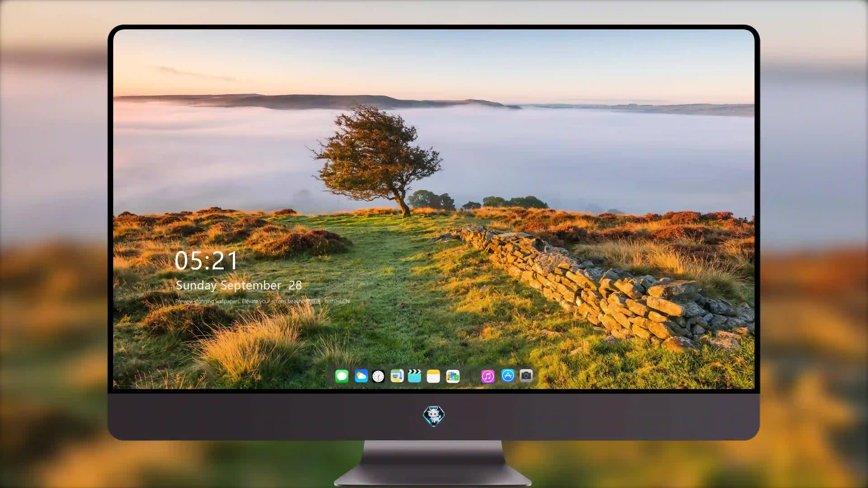Image resolution: width=868 pixels, height=488 pixels.
Task: Launch the Camera app from the dock
Action: (526, 375)
